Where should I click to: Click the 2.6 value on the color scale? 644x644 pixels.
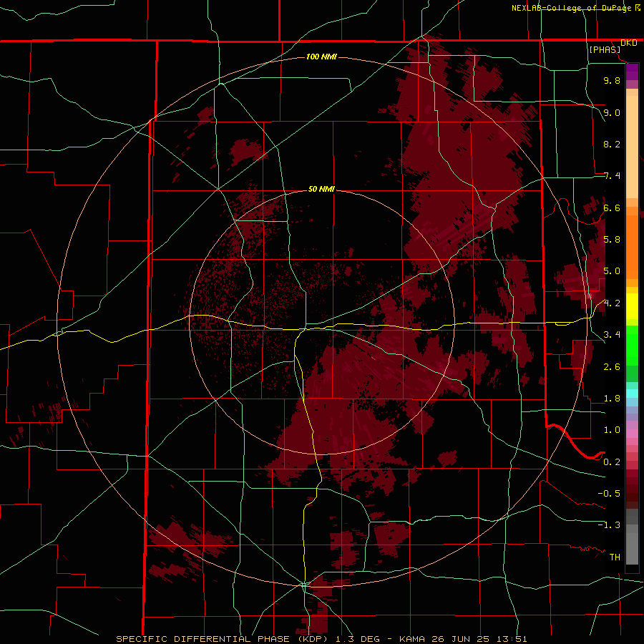click(x=612, y=367)
